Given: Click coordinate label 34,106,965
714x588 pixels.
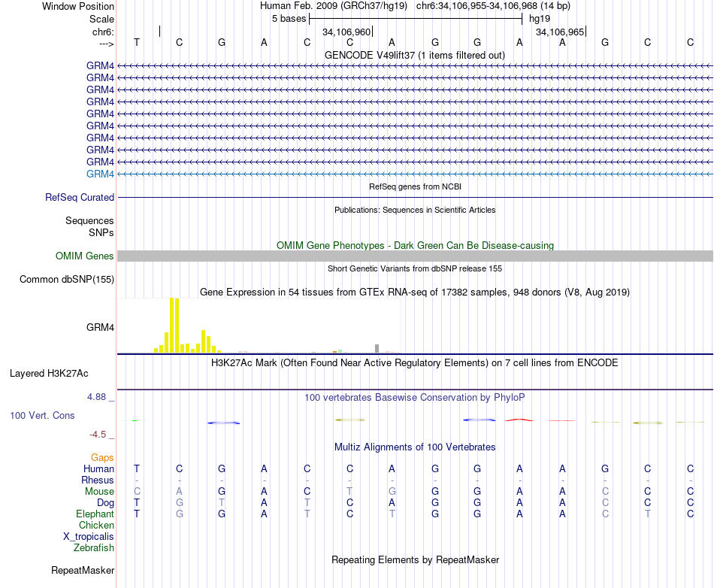Looking at the screenshot, I should (560, 32).
